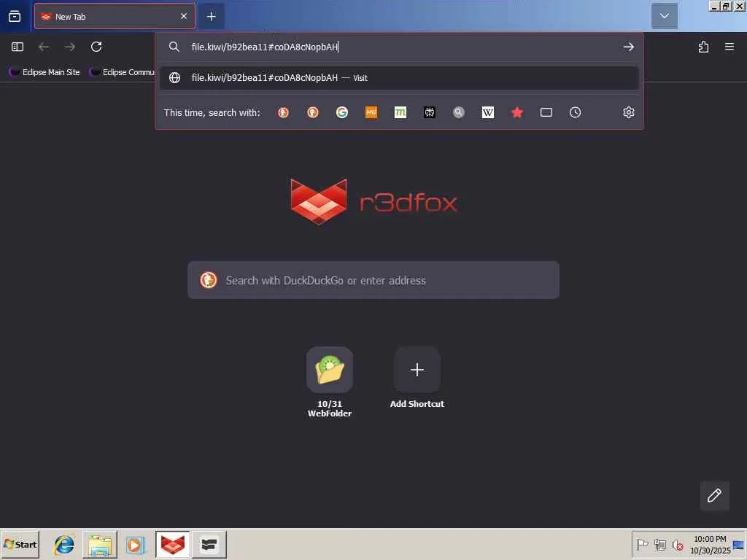Click the muted volume tray icon
The width and height of the screenshot is (747, 560).
678,544
